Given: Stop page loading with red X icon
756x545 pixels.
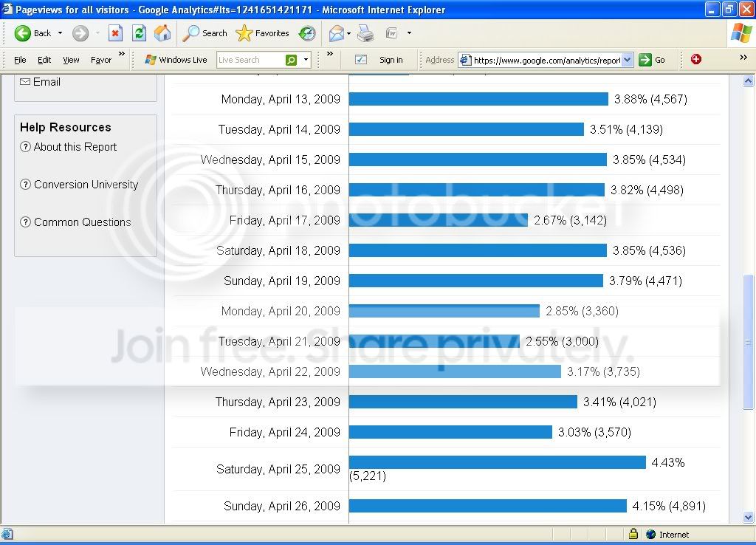Looking at the screenshot, I should (115, 33).
